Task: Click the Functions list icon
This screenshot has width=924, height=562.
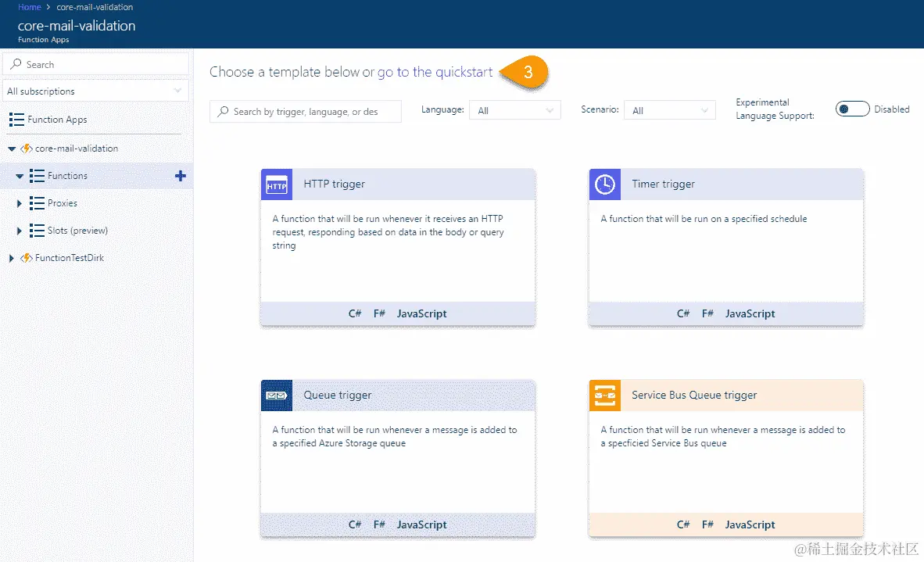Action: pyautogui.click(x=37, y=176)
